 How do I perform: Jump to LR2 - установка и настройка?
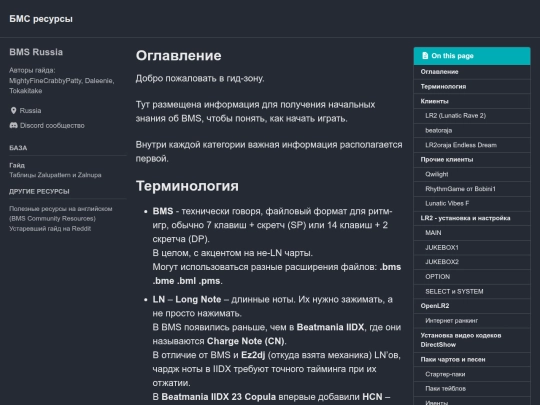[472, 218]
